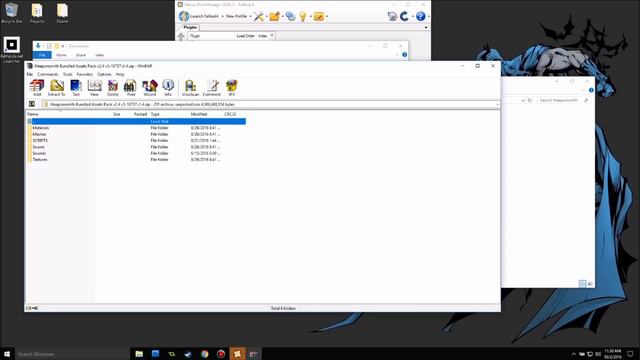640x360 pixels.
Task: Click the blue help question mark in Nexus Mod Manager
Action: pyautogui.click(x=420, y=16)
